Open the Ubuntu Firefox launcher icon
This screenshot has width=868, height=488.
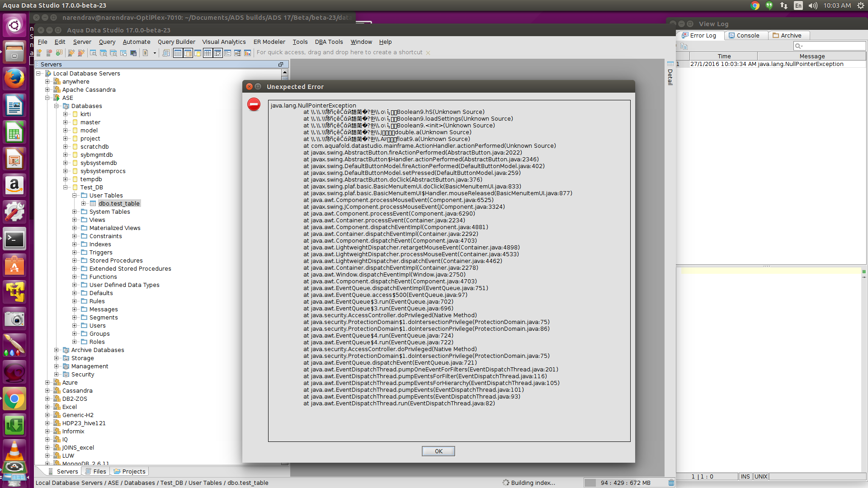(14, 79)
